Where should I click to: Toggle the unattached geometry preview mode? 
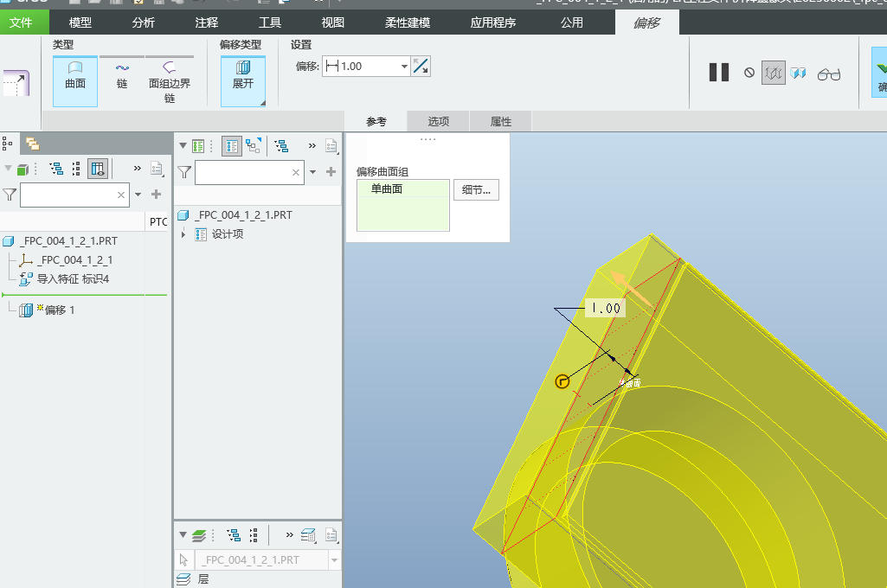tap(773, 73)
